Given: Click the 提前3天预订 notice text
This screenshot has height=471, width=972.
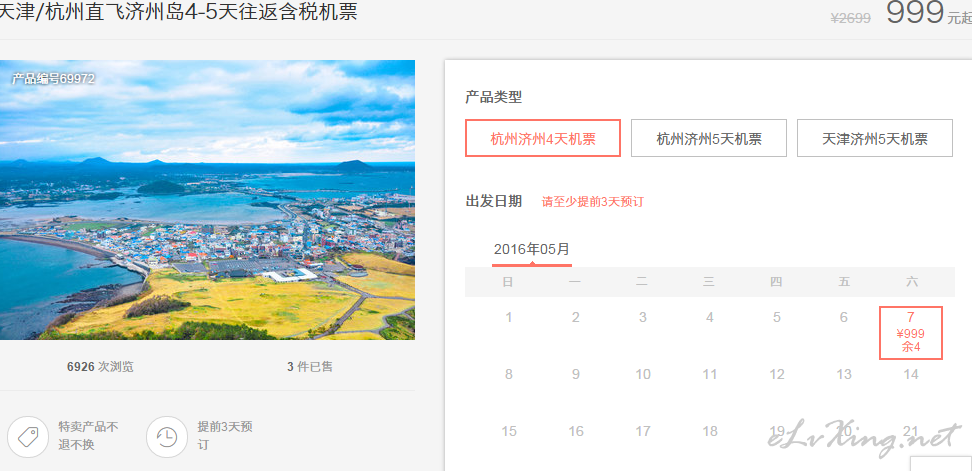Looking at the screenshot, I should click(x=224, y=436).
